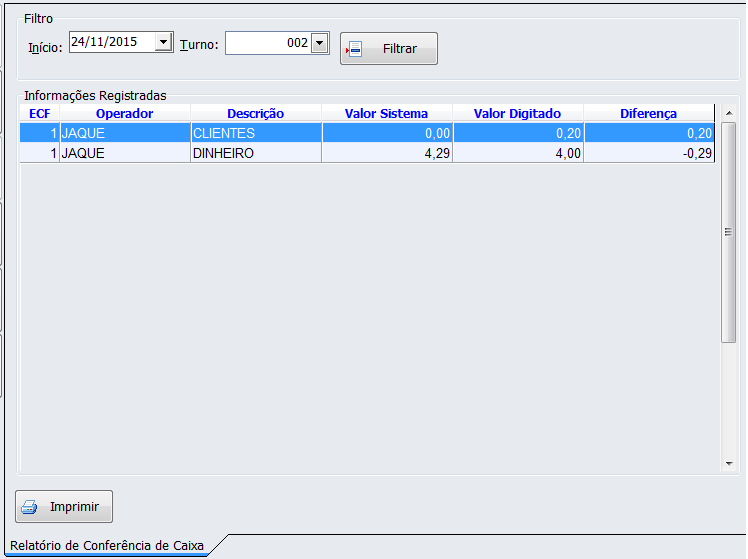Screen dimensions: 748x559
Task: Click the filter icon beside Filtrar
Action: pos(354,49)
